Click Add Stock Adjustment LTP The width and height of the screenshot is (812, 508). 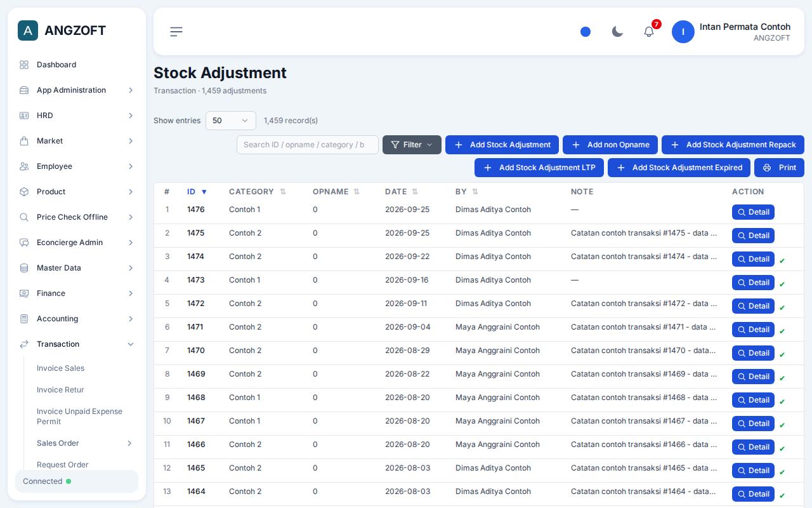[539, 168]
